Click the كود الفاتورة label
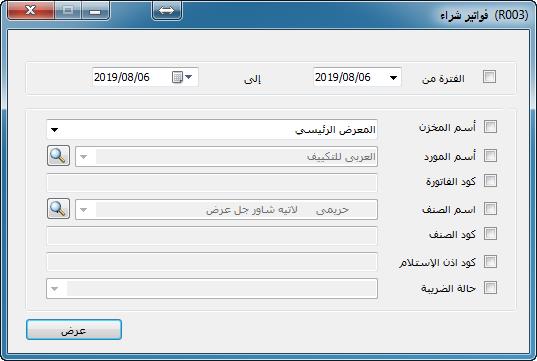The image size is (537, 361). tap(451, 182)
